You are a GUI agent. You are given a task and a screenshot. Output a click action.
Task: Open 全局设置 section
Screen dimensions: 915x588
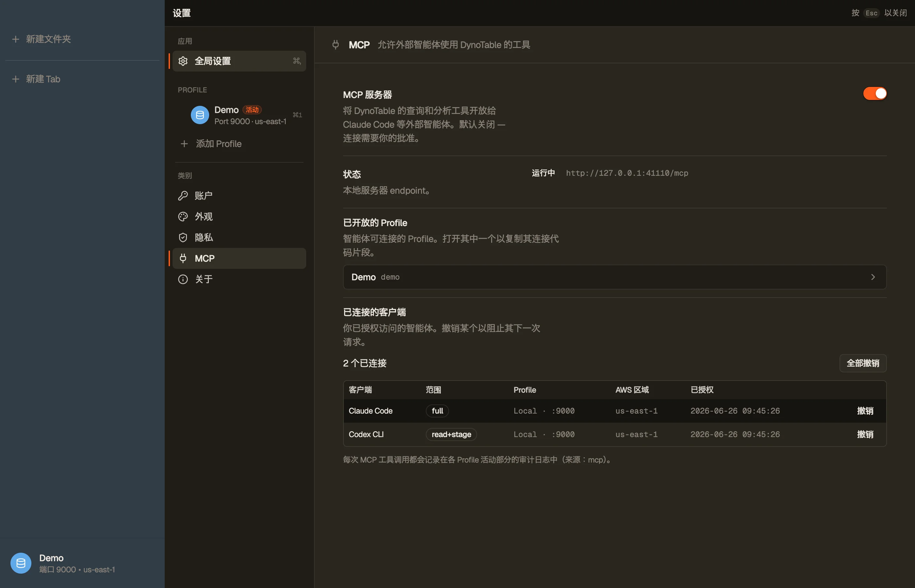tap(239, 61)
